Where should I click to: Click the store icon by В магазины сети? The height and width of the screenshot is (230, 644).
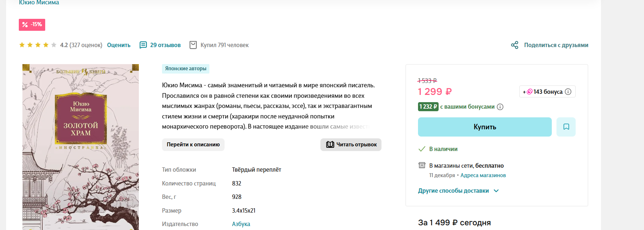tap(422, 166)
